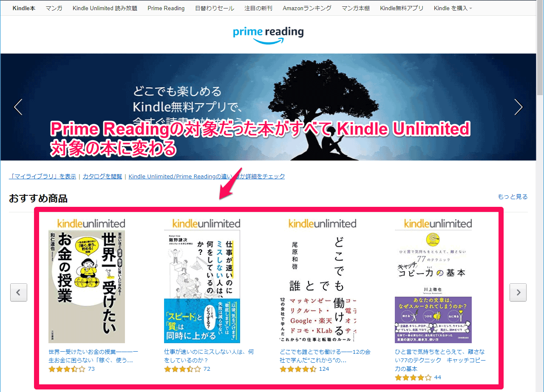Open the カタログを閲覧 link
544x392 pixels.
(x=102, y=176)
